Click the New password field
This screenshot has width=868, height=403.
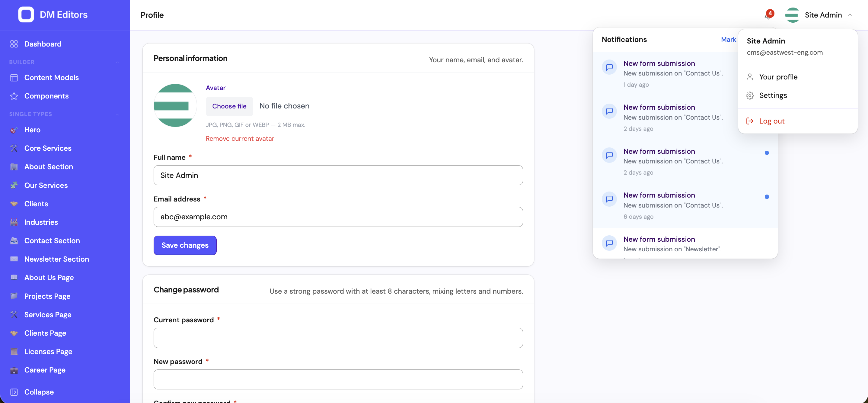click(x=338, y=379)
